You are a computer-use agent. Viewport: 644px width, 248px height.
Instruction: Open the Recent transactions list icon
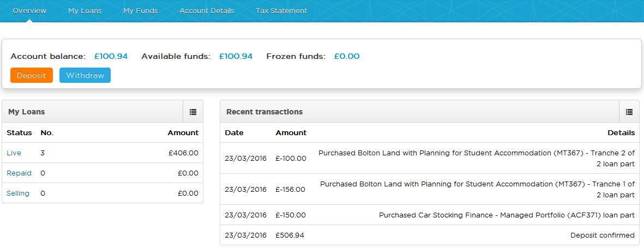(x=629, y=112)
